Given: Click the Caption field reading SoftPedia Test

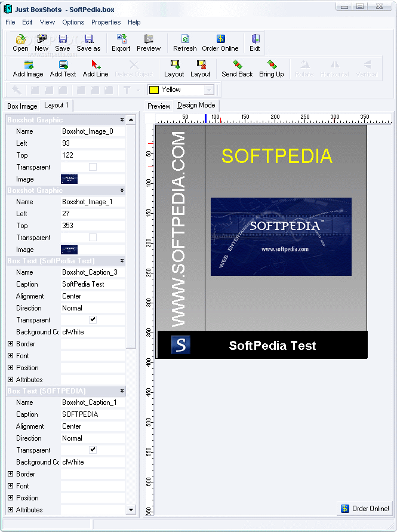Looking at the screenshot, I should coord(93,284).
